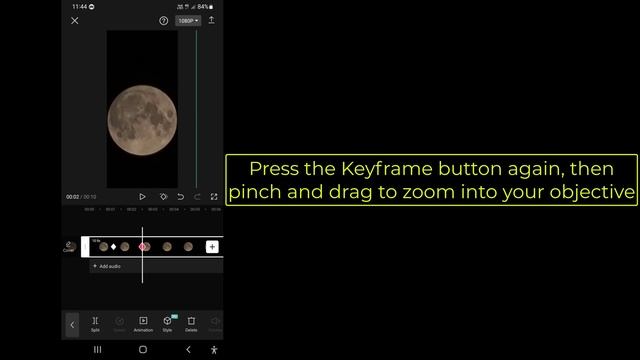Screen dimensions: 640x360
Task: Close the project with the X icon
Action: tap(75, 20)
